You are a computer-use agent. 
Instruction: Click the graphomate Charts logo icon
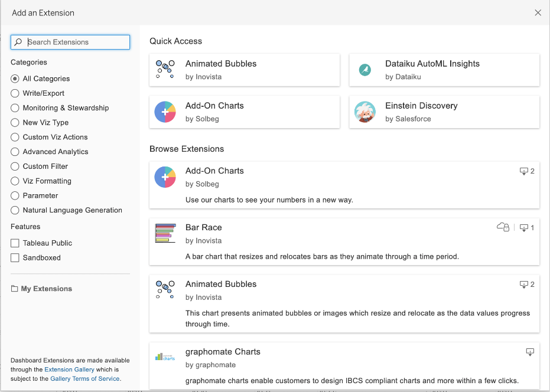click(x=165, y=357)
